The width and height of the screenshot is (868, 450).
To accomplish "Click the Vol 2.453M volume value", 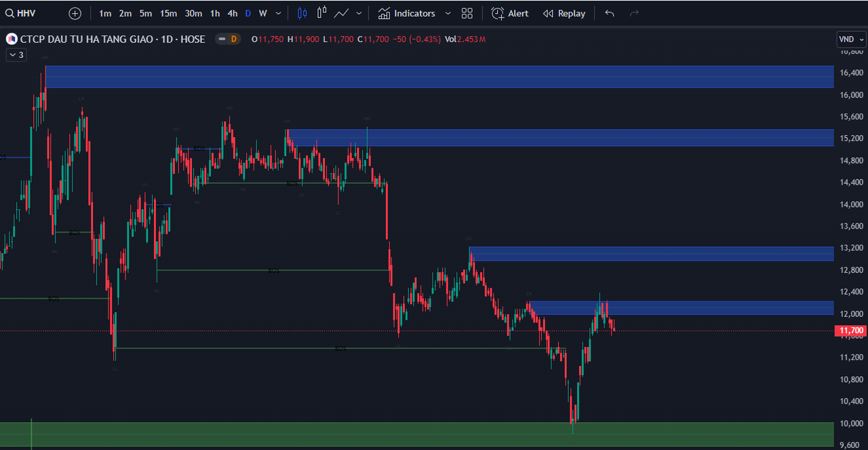I will coord(465,39).
